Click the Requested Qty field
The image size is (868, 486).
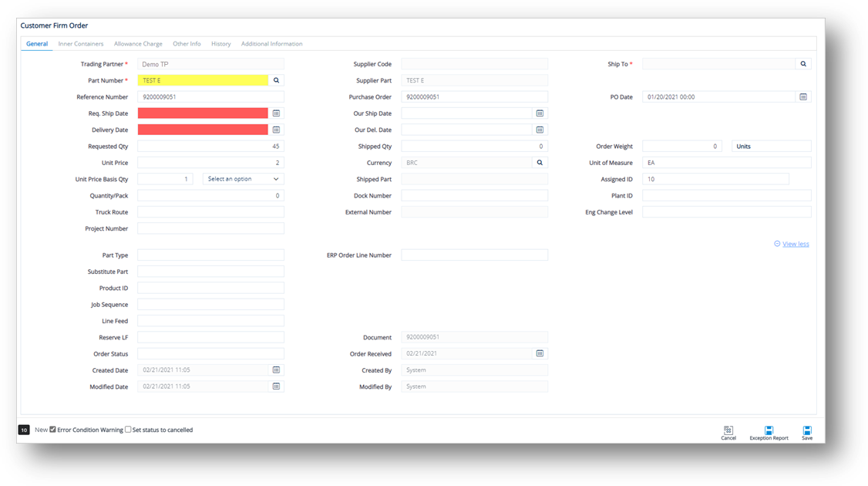211,147
